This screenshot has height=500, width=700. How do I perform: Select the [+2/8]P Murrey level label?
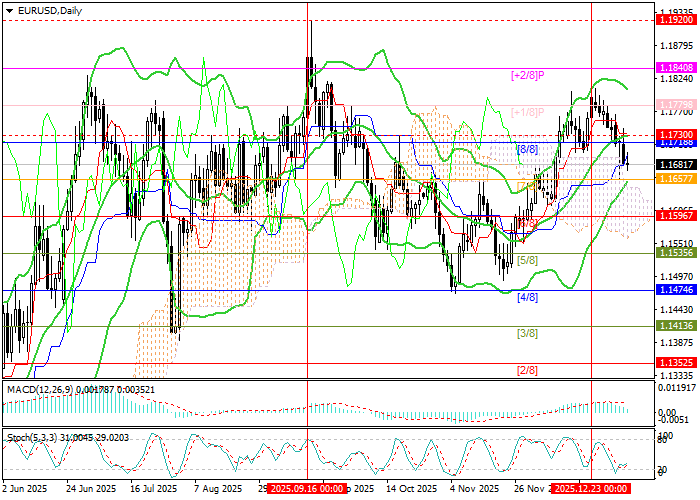pos(527,75)
